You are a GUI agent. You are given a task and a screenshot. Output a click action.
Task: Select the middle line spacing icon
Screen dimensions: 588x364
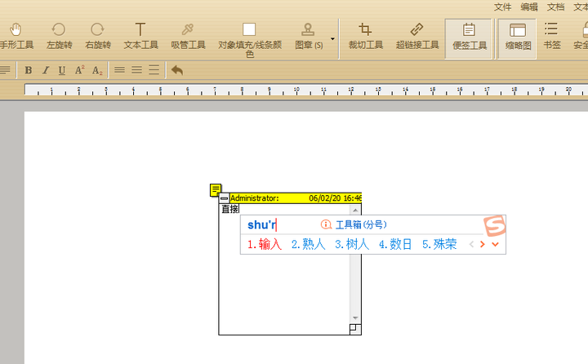coord(137,69)
